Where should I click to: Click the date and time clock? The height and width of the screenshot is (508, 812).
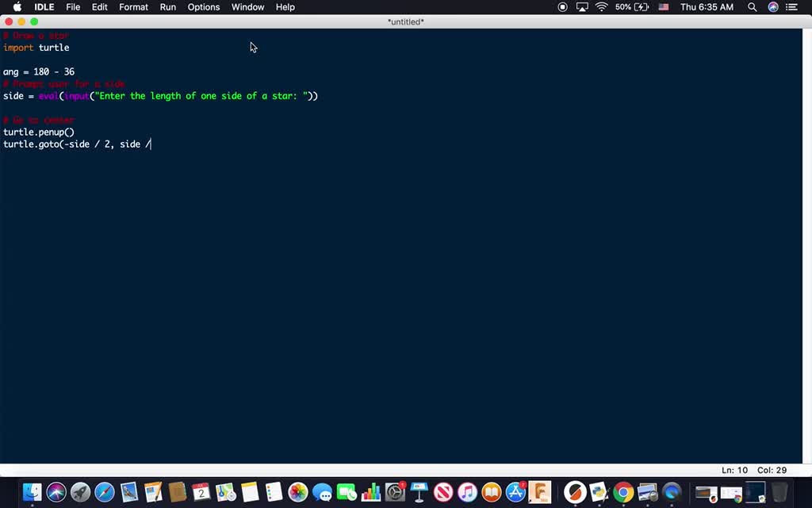pos(707,7)
